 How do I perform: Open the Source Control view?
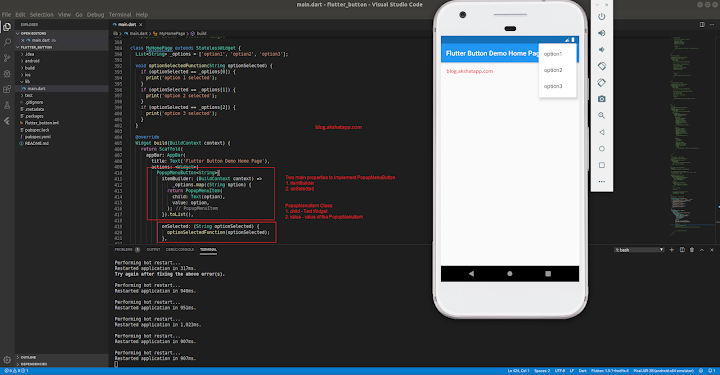7,58
